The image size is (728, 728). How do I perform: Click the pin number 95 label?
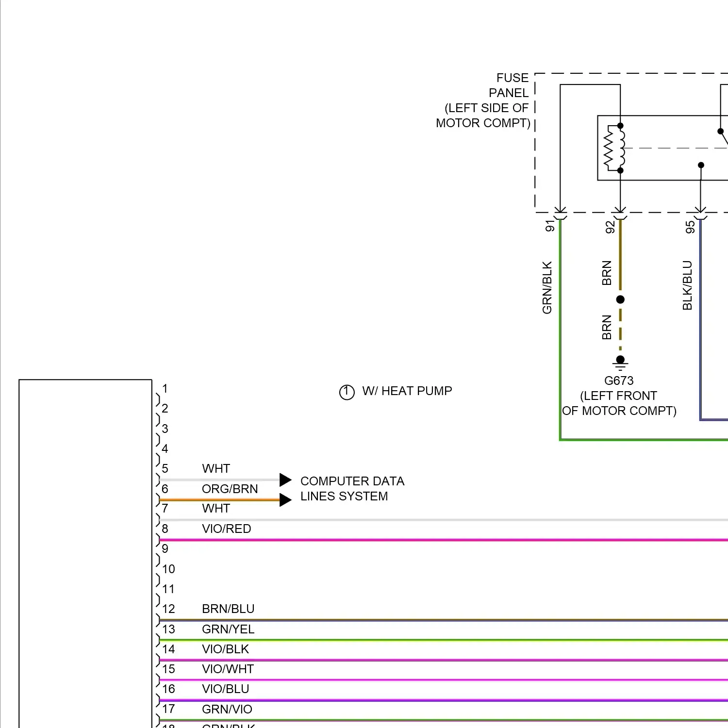click(690, 227)
